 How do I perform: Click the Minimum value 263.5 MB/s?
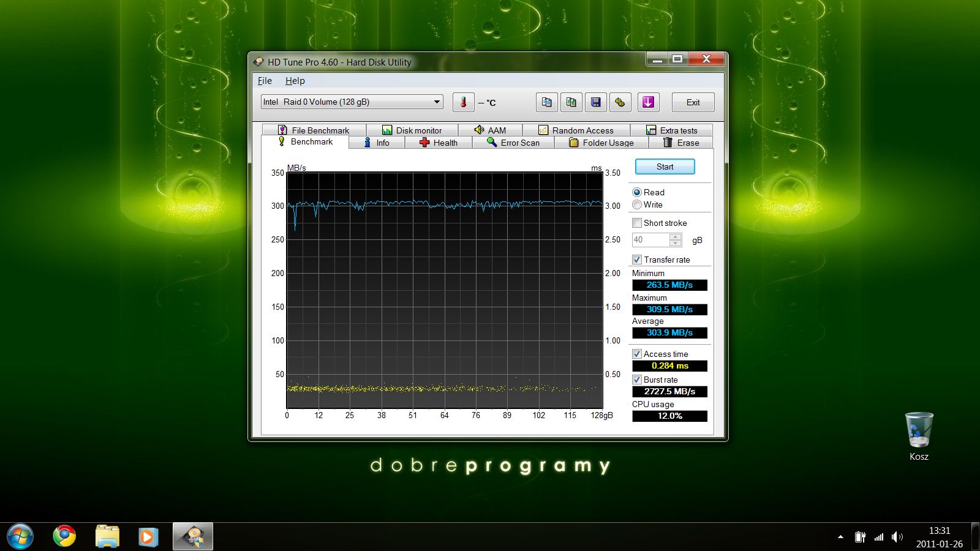669,285
